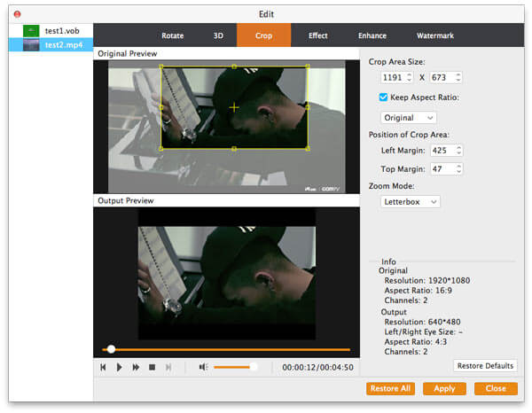Click the orange Close button
532x413 pixels.
496,388
